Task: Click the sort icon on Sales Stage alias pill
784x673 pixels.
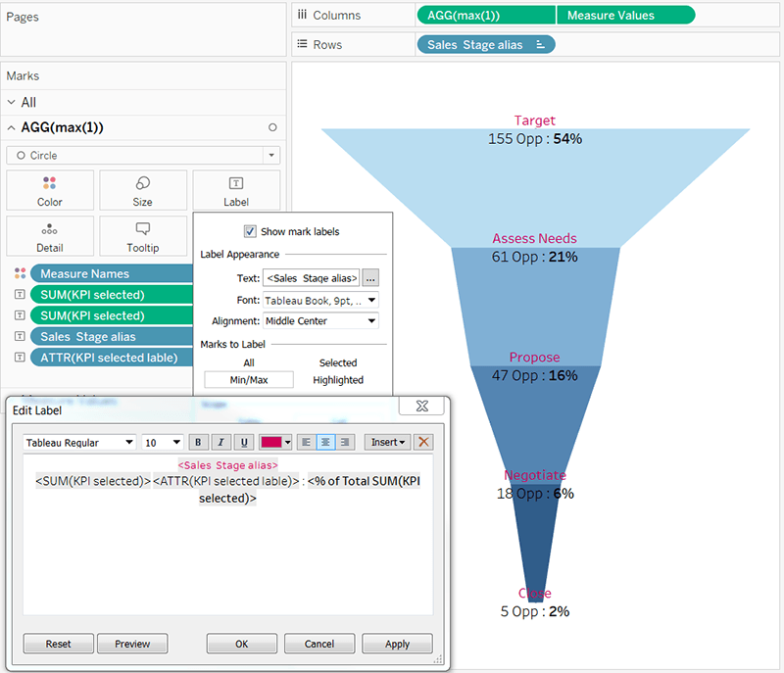Action: coord(541,45)
